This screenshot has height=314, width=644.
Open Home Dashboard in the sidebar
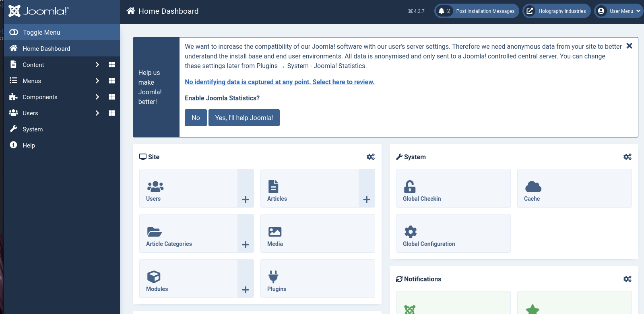62,48
